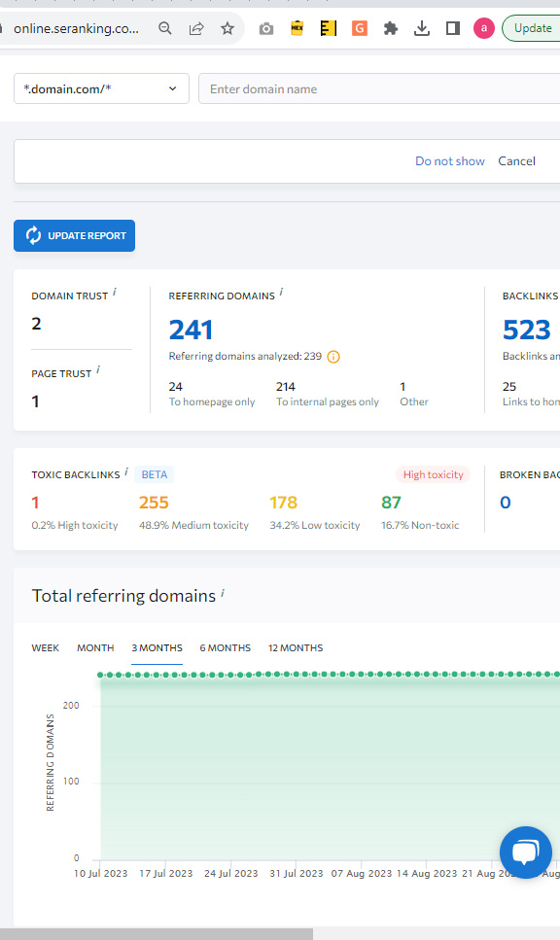Click the Domain Trust value 2
This screenshot has height=940, width=560.
point(36,324)
